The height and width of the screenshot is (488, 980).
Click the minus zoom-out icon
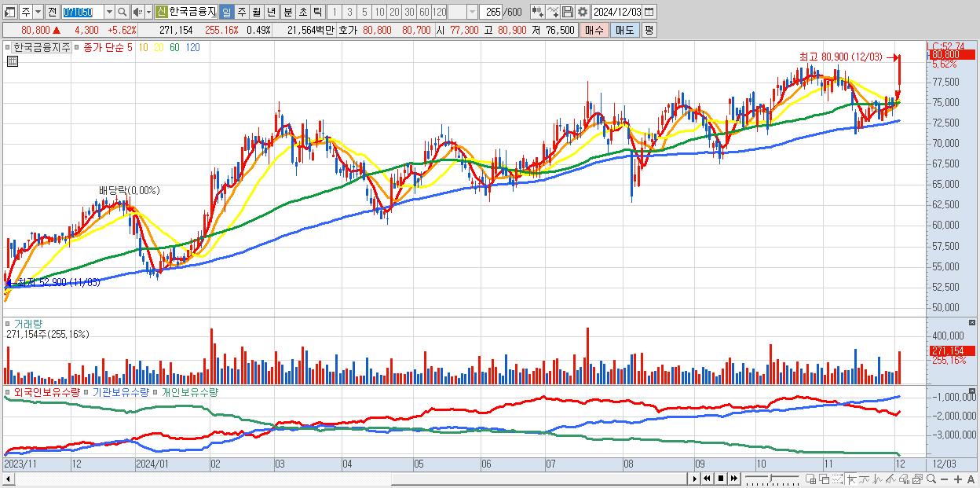(944, 479)
